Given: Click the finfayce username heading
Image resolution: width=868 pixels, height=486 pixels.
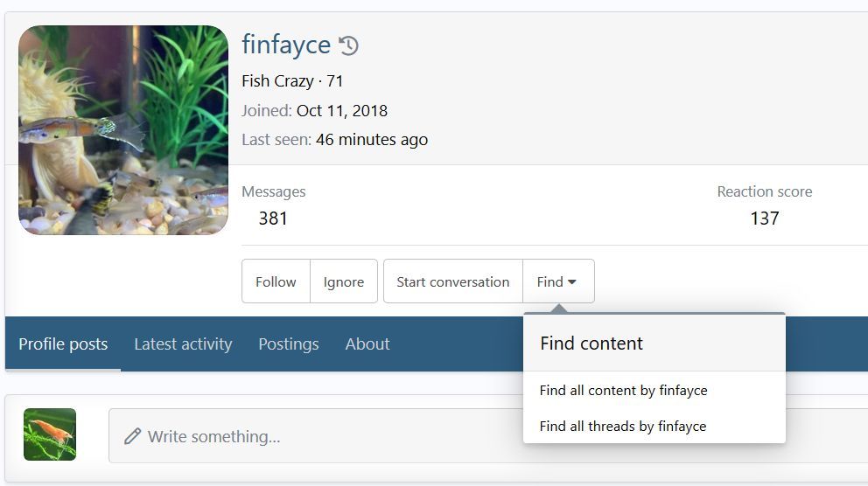Looking at the screenshot, I should [286, 44].
